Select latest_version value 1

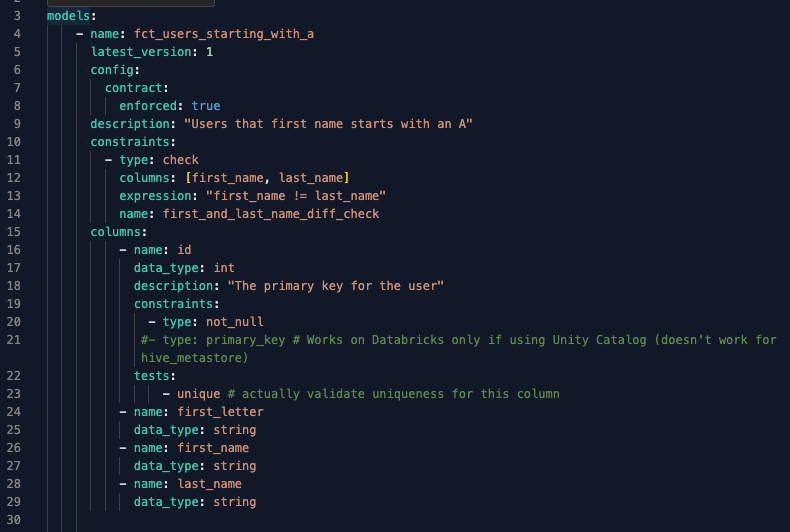210,52
